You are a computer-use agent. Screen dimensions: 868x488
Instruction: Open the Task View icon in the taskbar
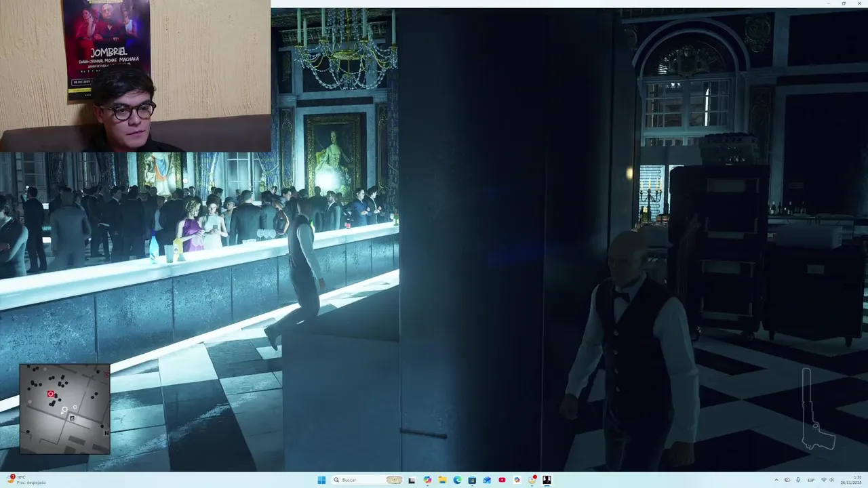[x=412, y=480]
